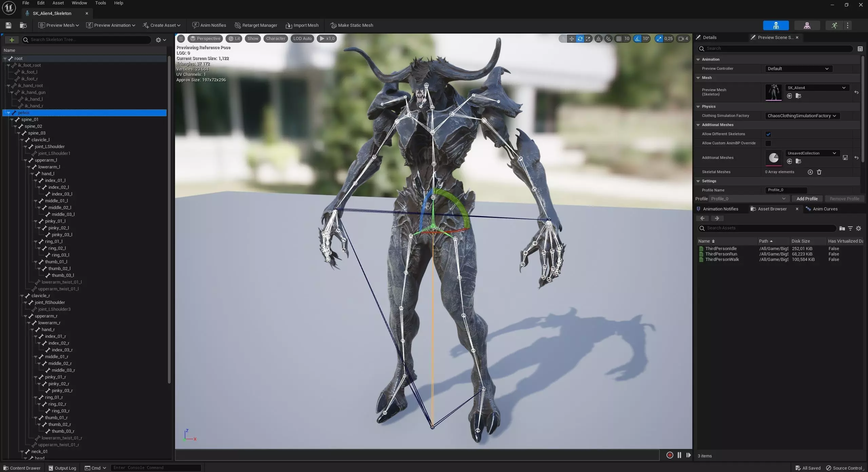Open the File menu
Screen dimensions: 868x472
(26, 3)
